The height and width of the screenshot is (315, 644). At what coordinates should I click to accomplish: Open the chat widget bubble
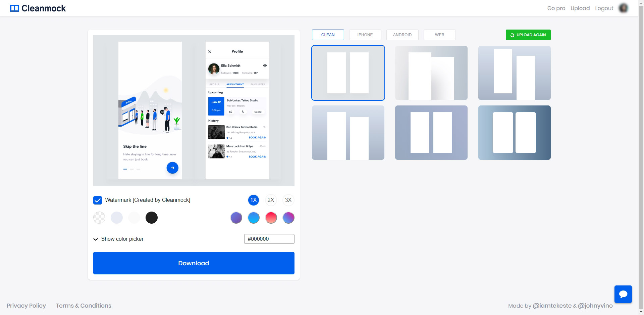[x=623, y=294]
